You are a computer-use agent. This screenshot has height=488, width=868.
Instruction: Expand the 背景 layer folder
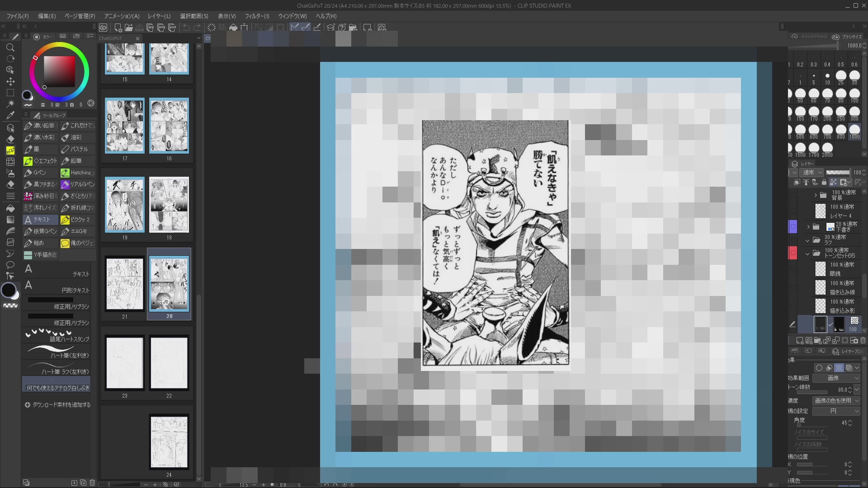point(816,195)
